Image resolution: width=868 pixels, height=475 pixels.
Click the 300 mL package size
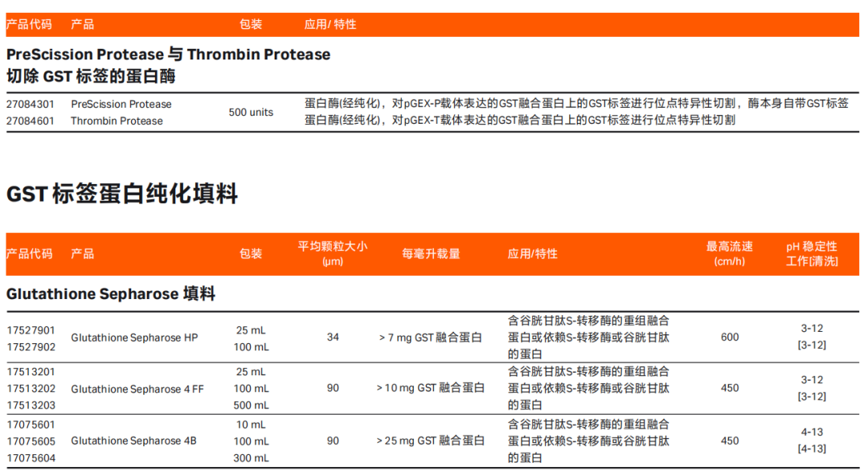[x=251, y=458]
